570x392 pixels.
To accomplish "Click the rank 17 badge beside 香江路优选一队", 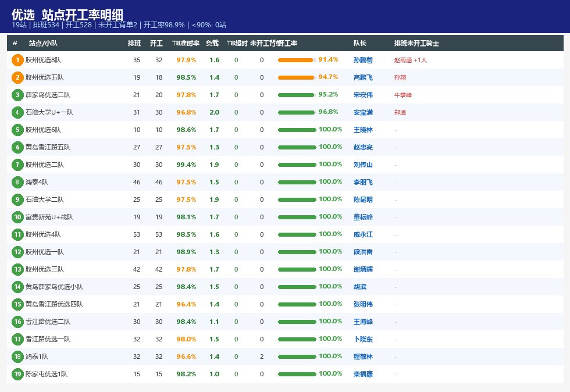I will (x=17, y=339).
